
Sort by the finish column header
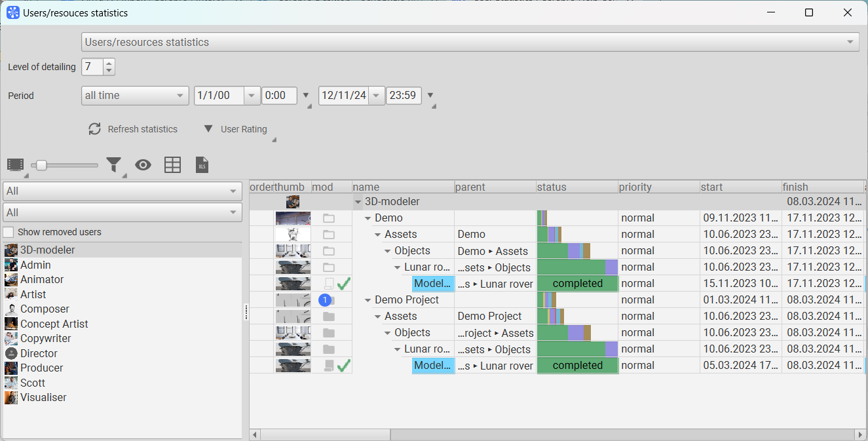(824, 187)
